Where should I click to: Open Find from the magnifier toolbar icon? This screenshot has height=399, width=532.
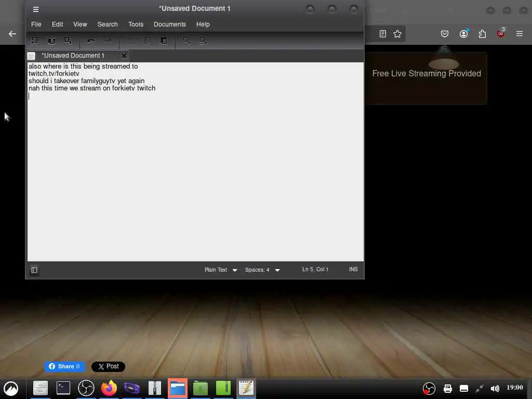click(x=187, y=41)
